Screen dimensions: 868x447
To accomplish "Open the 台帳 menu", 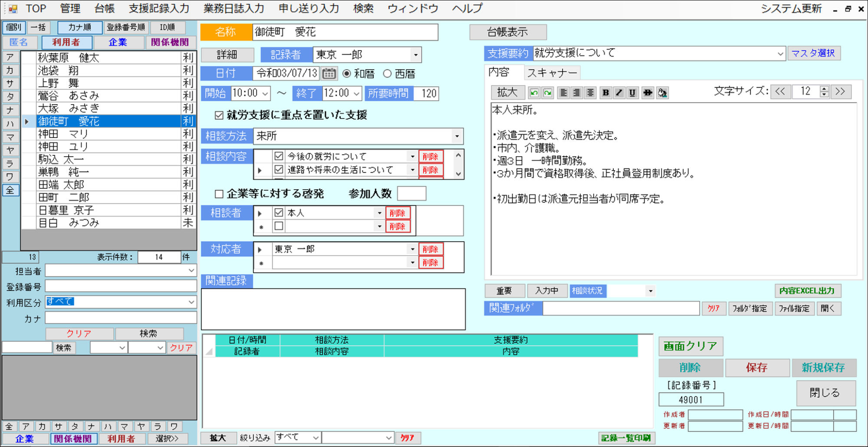I will (105, 9).
